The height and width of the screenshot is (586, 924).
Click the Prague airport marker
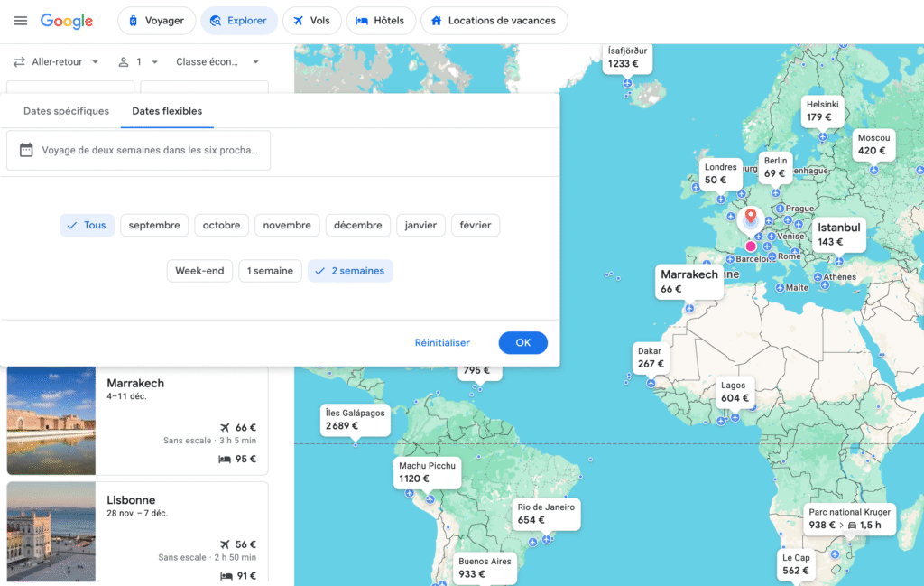(781, 209)
